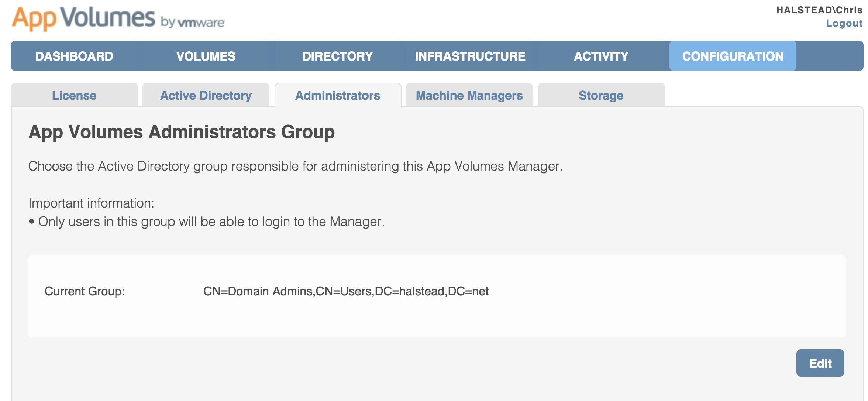Open the Activity section
868x401 pixels.
point(601,56)
